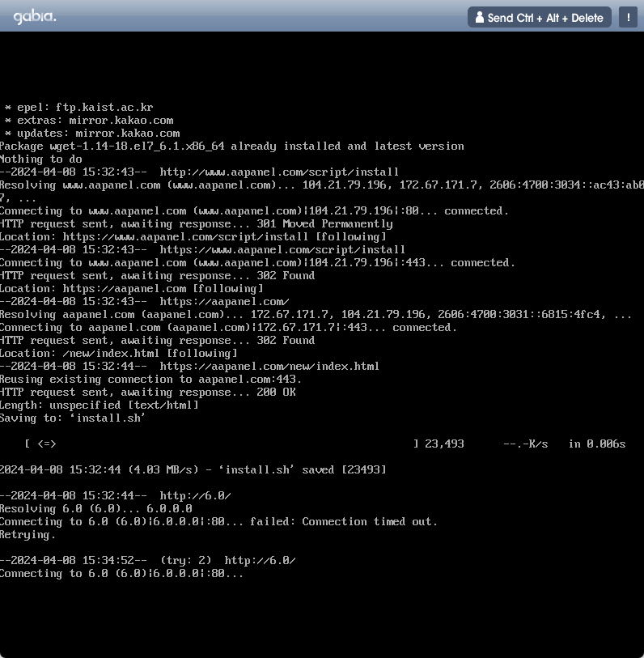The image size is (644, 658).
Task: Click the 'Resolving www.aapanel.com' line
Action: pyautogui.click(x=322, y=185)
